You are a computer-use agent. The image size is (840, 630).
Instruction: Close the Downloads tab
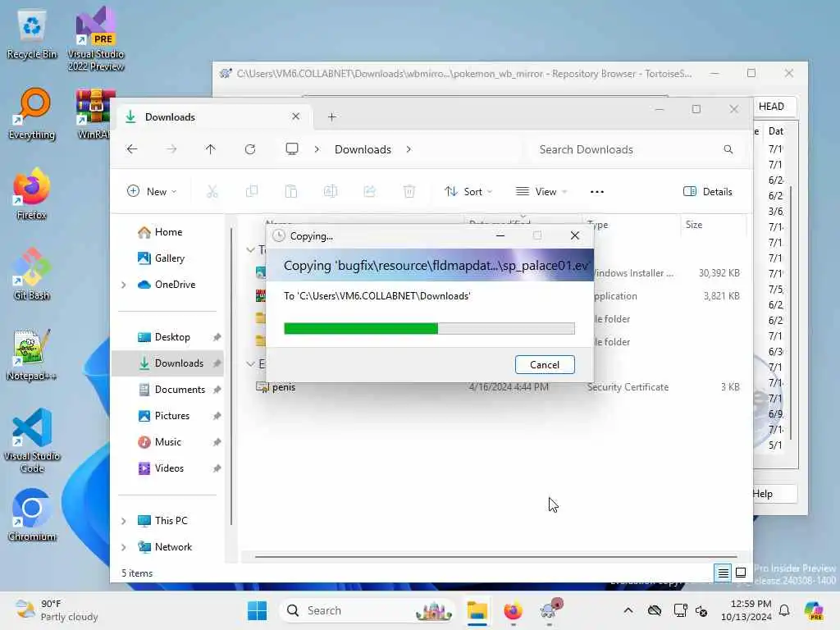[295, 116]
